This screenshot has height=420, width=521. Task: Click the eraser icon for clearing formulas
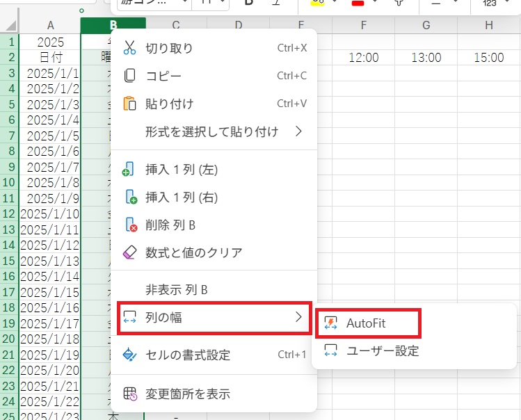click(x=129, y=252)
